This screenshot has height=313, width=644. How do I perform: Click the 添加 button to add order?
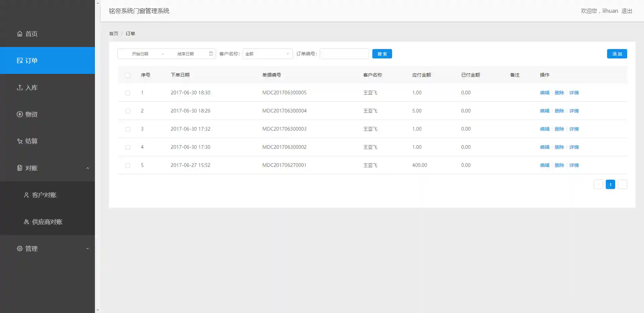617,54
